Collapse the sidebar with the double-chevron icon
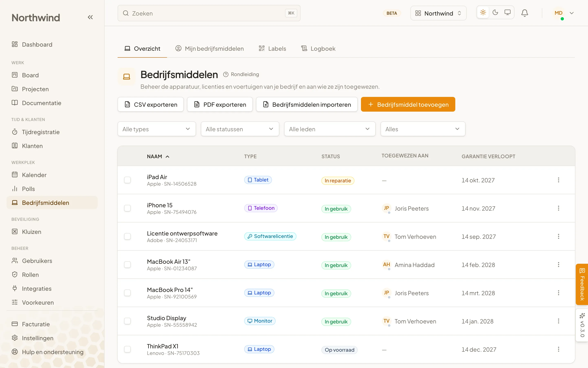Viewport: 588px width, 368px height. pyautogui.click(x=90, y=17)
